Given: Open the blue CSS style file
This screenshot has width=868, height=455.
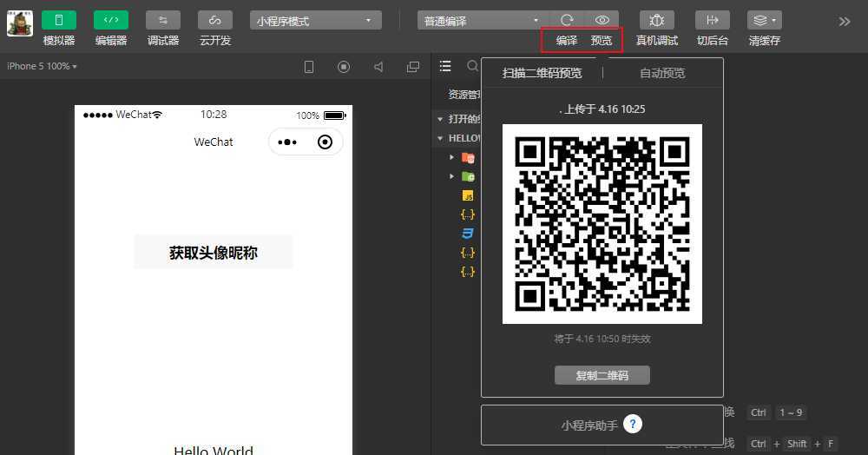Looking at the screenshot, I should [468, 234].
